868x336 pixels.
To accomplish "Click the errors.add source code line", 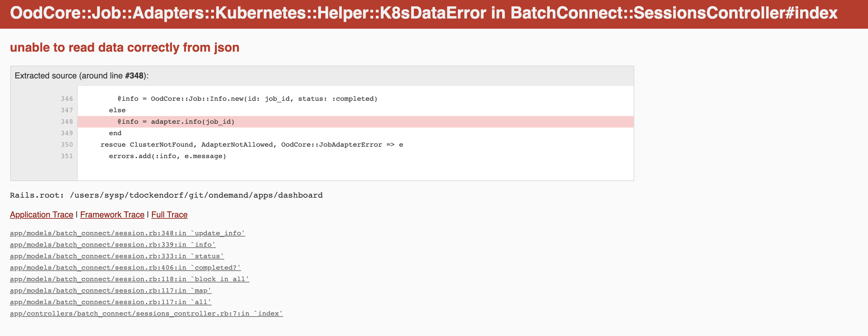I will pos(167,156).
